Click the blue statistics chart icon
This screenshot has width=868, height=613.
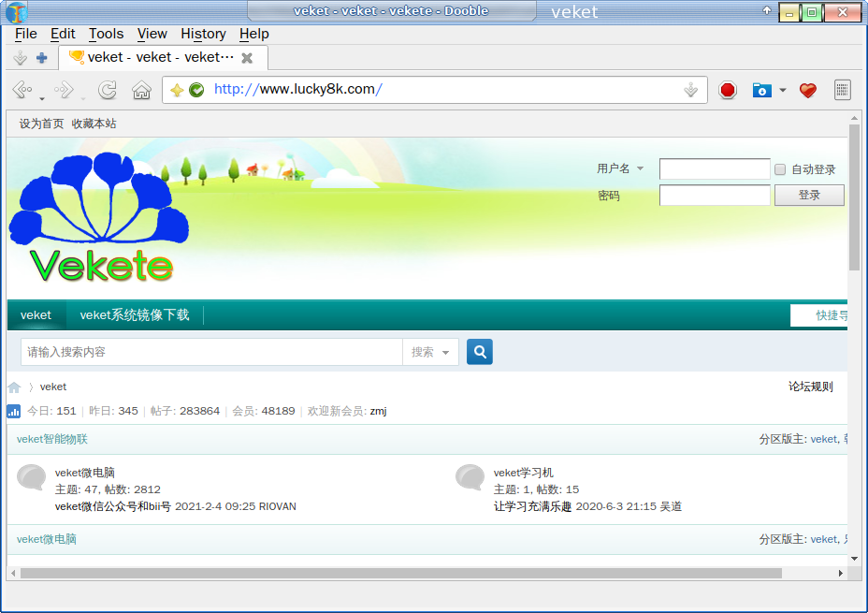(x=14, y=411)
